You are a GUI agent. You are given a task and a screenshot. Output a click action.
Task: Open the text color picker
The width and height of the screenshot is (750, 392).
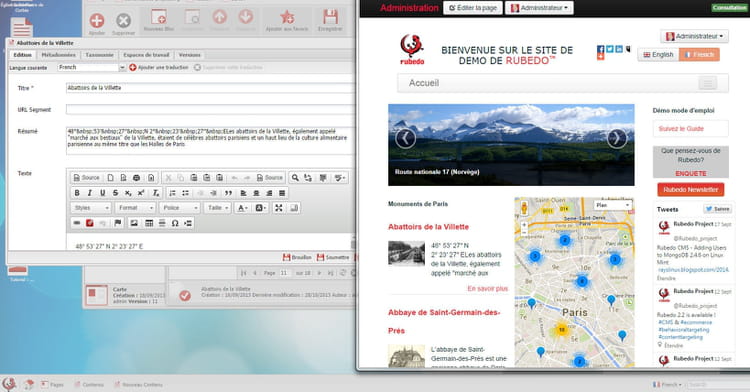click(243, 207)
